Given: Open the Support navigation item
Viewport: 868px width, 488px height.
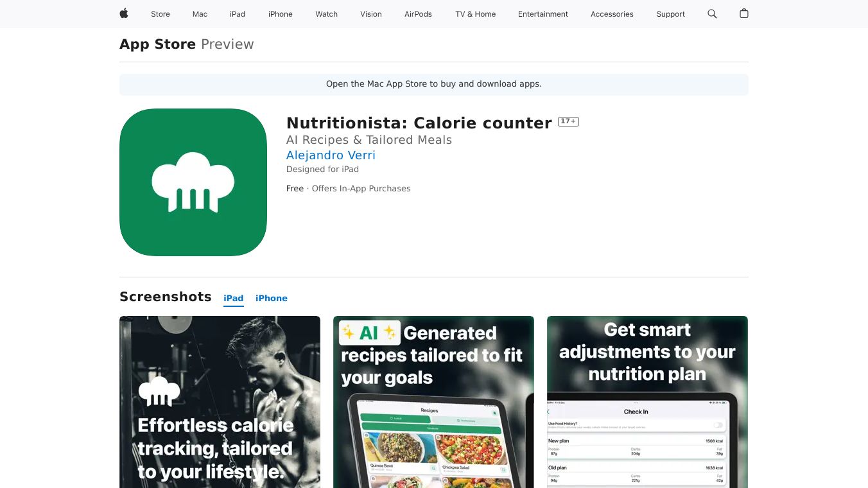Looking at the screenshot, I should point(671,14).
